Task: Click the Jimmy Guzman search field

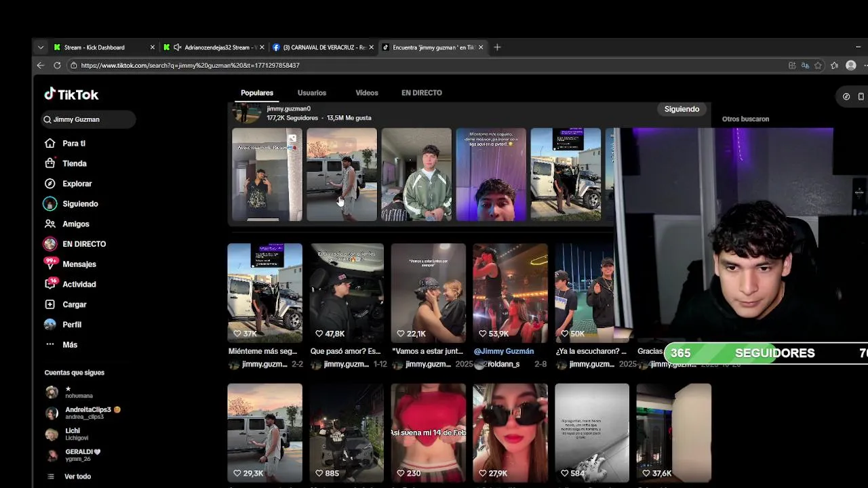Action: [x=88, y=119]
